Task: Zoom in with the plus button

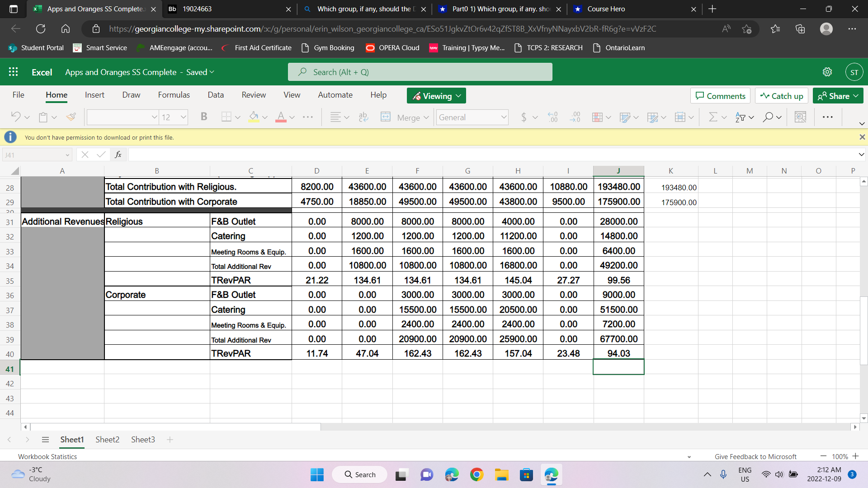Action: (x=855, y=456)
